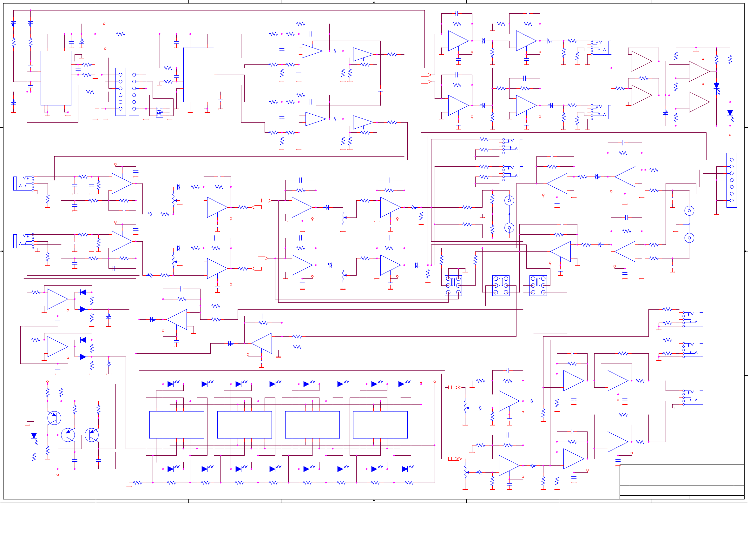Click the rightmost of three six-pin switch blocks
This screenshot has height=535, width=756.
pos(538,285)
